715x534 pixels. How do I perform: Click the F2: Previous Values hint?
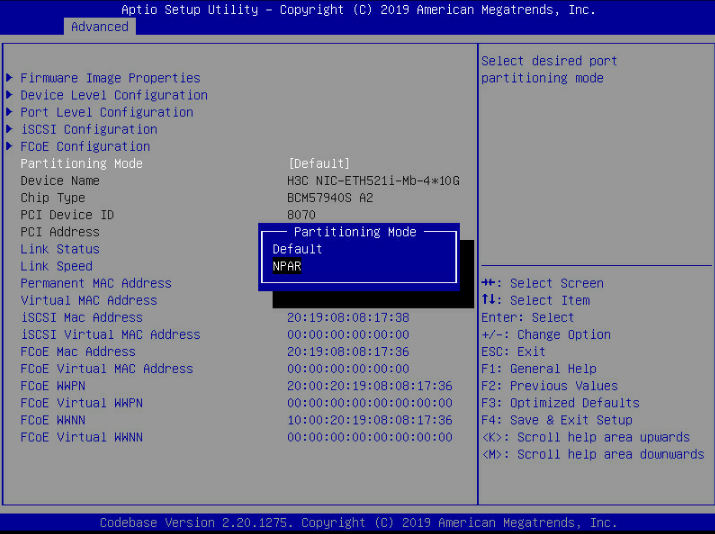[549, 386]
